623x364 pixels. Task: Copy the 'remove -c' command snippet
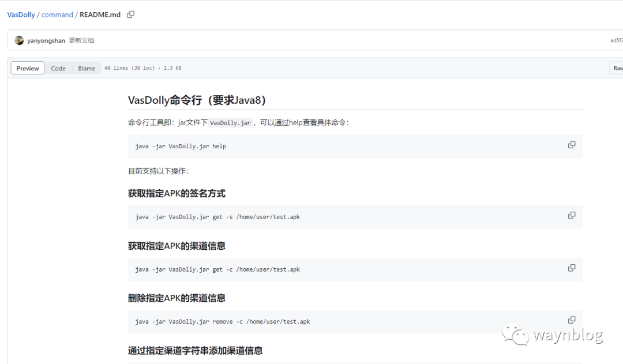[x=571, y=320]
